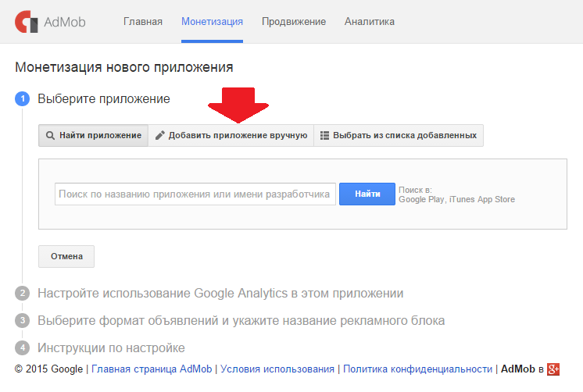Click step 1 Выберите приложение heading
Image resolution: width=583 pixels, height=392 pixels.
click(104, 99)
